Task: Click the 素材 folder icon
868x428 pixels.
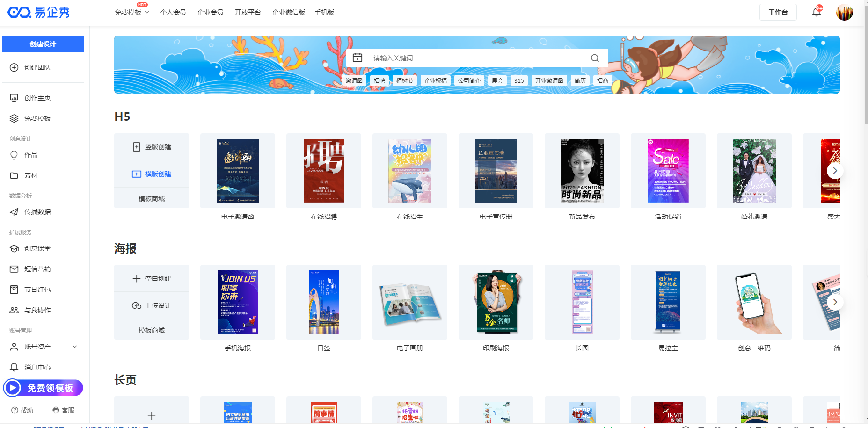Action: [x=14, y=175]
